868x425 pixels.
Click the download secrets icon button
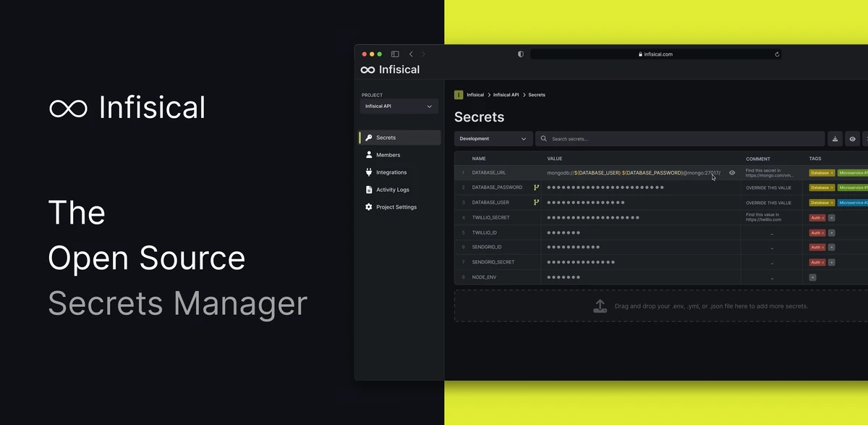(x=835, y=139)
